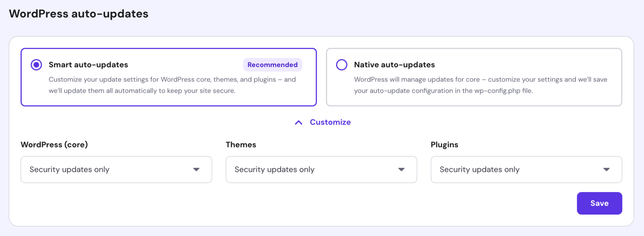
Task: Click the Smart auto-updates description text
Action: 172,85
